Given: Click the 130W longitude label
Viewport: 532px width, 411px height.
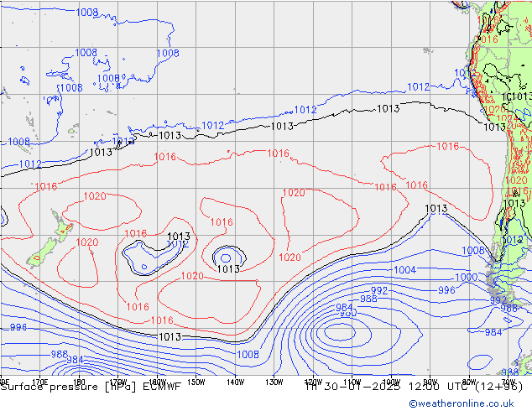Looking at the screenshot, I should (x=274, y=382).
